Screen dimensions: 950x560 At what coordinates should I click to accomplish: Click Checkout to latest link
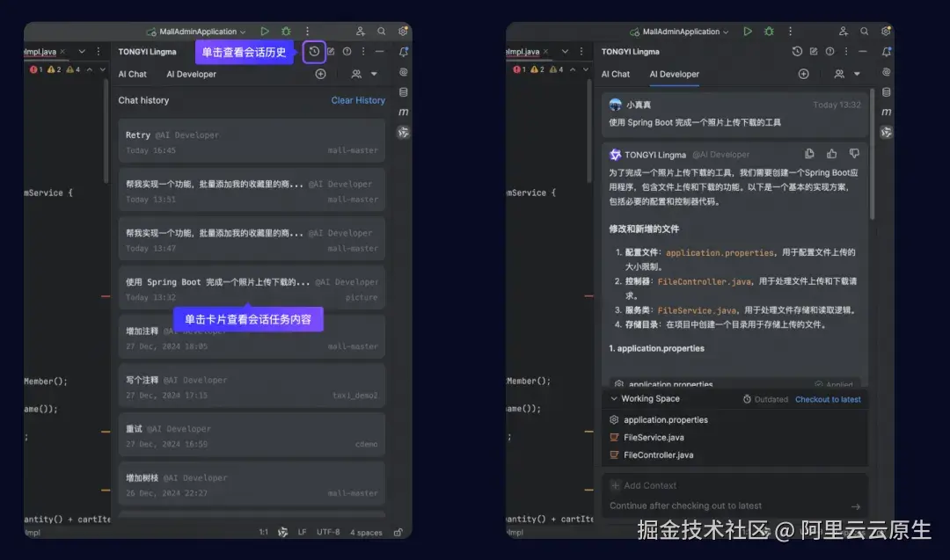coord(828,398)
